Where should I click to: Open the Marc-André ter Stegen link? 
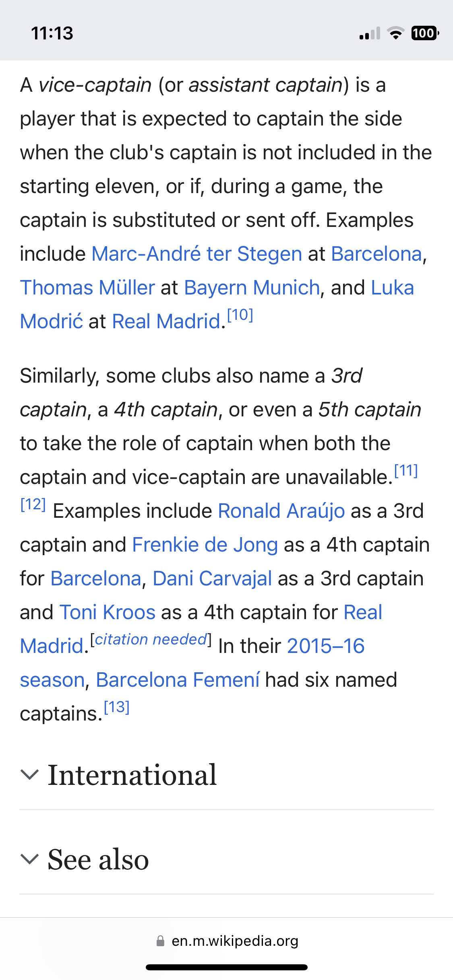pyautogui.click(x=197, y=254)
